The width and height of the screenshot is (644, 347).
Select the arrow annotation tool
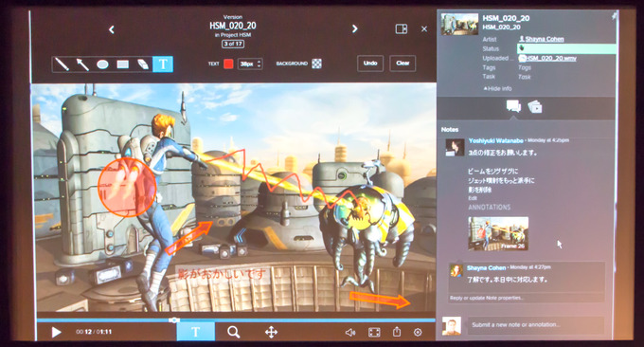(x=82, y=64)
